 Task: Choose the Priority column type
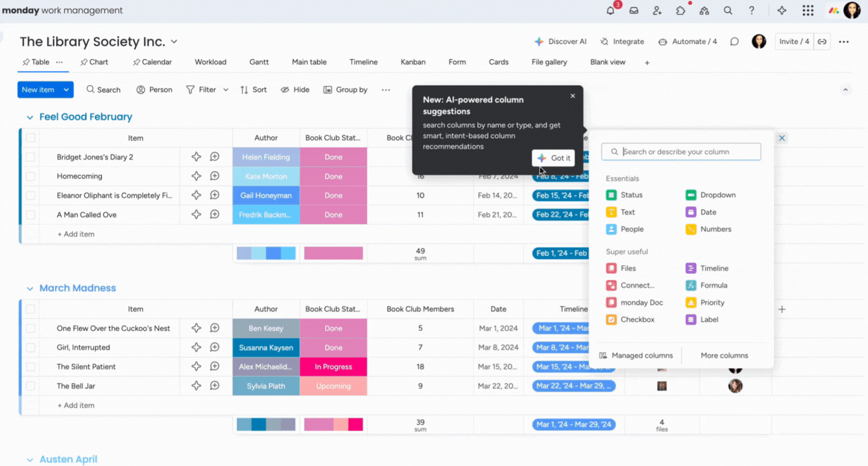(x=705, y=303)
